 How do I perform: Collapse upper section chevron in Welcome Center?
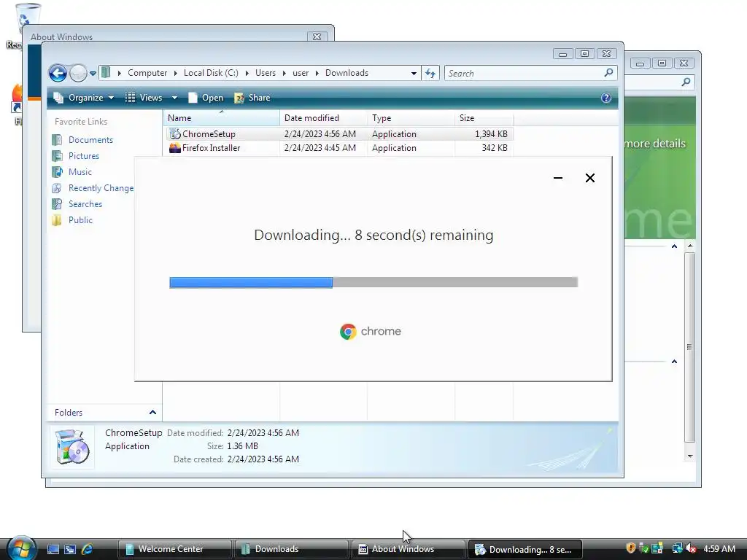(x=674, y=246)
